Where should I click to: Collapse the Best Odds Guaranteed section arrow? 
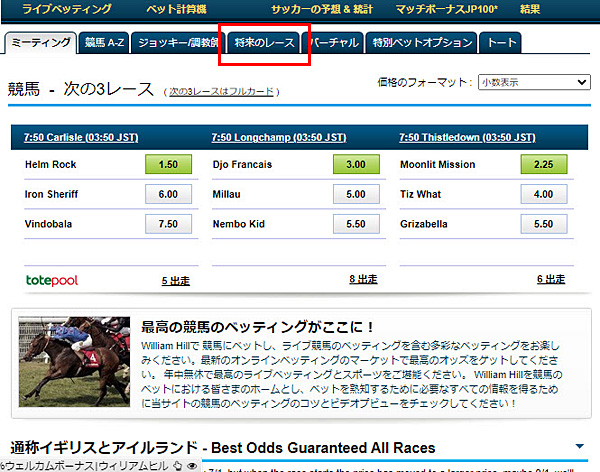[x=579, y=446]
